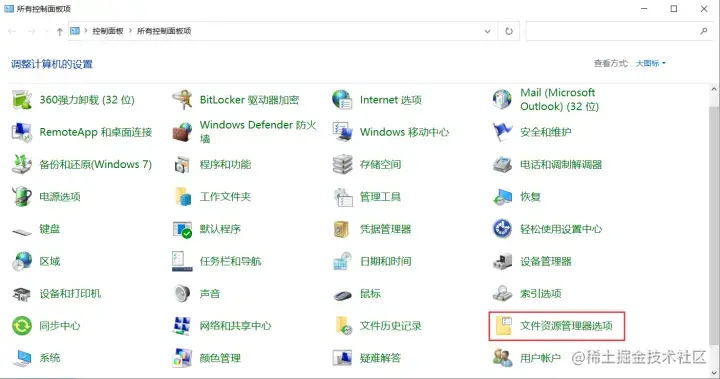Open the 日期和时间 icon
The image size is (720, 379).
tap(342, 261)
